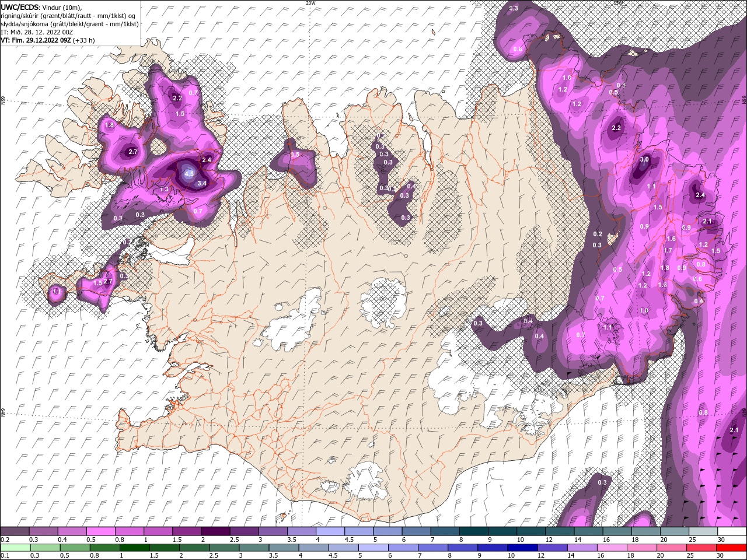The width and height of the screenshot is (747, 560).
Task: Click the 0.2 label in the snow legend
Action: pos(5,540)
